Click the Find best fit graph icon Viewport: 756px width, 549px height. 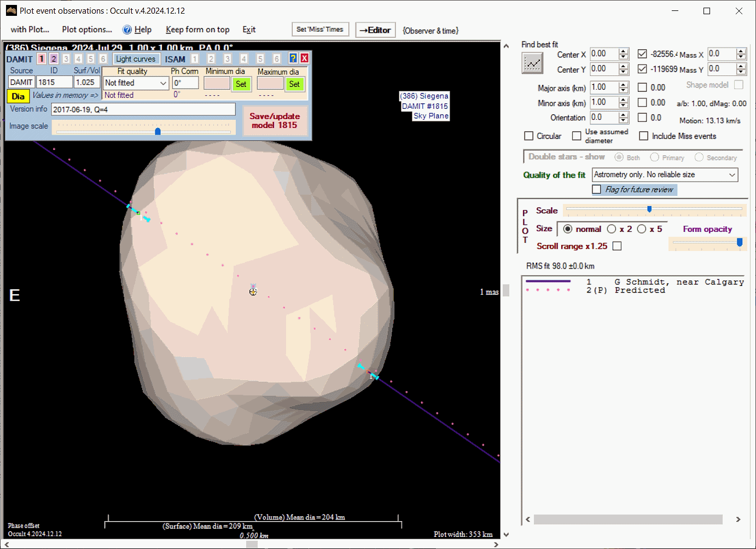(532, 63)
